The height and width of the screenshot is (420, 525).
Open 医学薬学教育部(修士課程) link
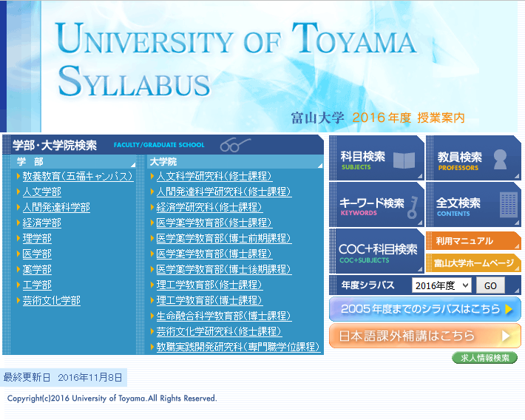(x=214, y=223)
